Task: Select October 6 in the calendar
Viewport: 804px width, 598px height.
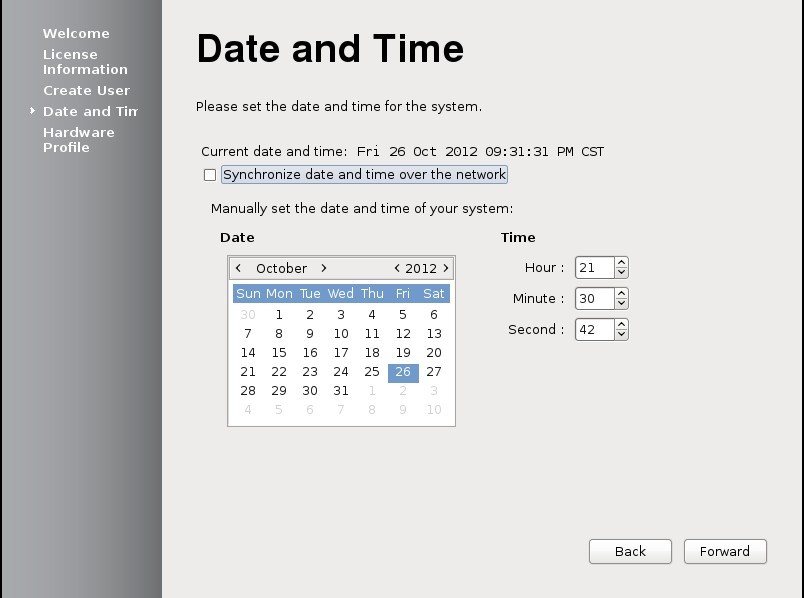Action: tap(434, 314)
